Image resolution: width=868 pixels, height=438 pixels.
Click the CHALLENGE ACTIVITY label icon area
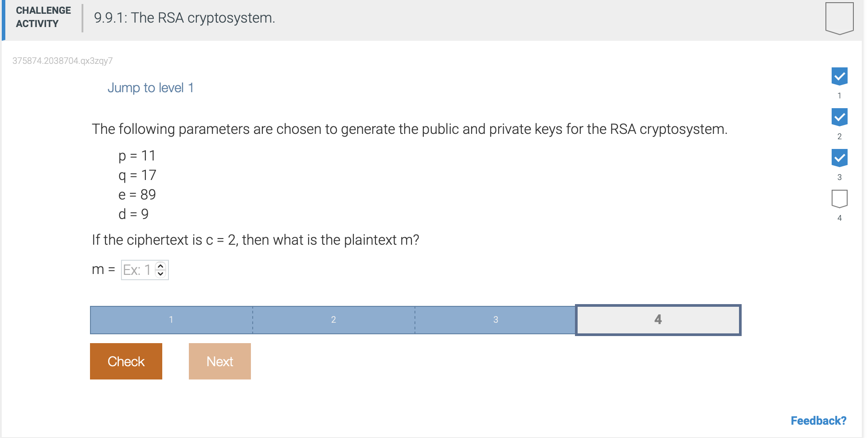point(43,17)
